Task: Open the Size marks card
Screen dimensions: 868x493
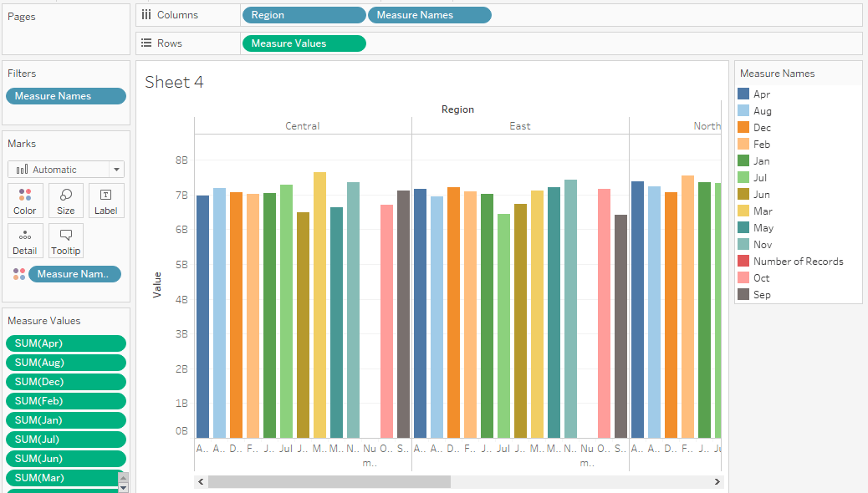Action: click(65, 200)
